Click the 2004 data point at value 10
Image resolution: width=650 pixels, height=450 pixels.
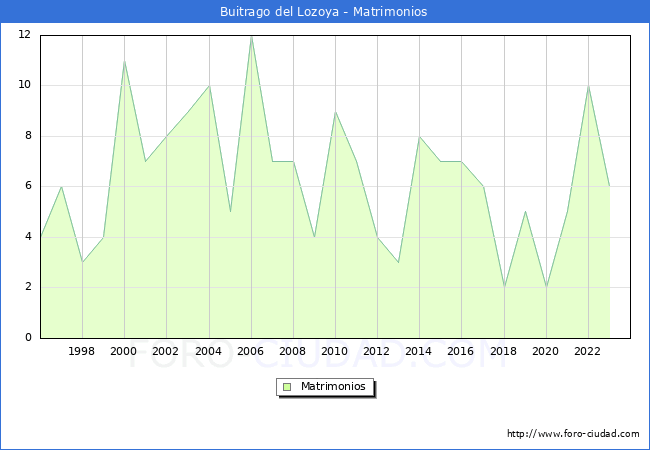[209, 86]
